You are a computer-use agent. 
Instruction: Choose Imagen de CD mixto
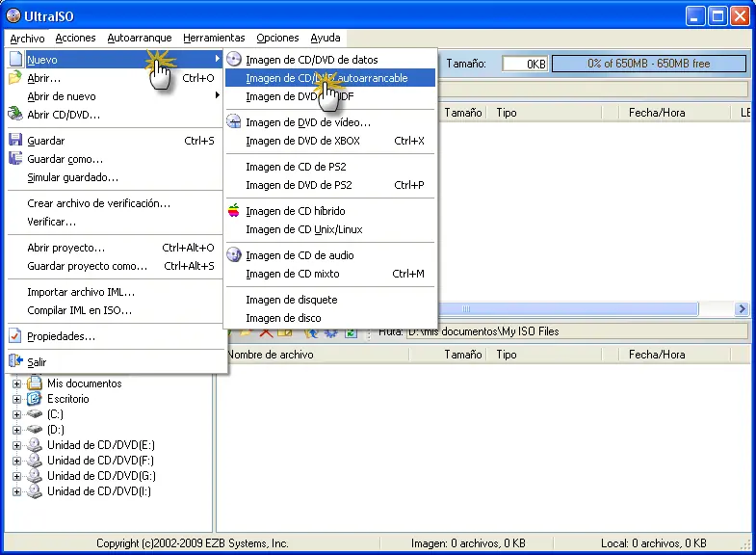330,274
